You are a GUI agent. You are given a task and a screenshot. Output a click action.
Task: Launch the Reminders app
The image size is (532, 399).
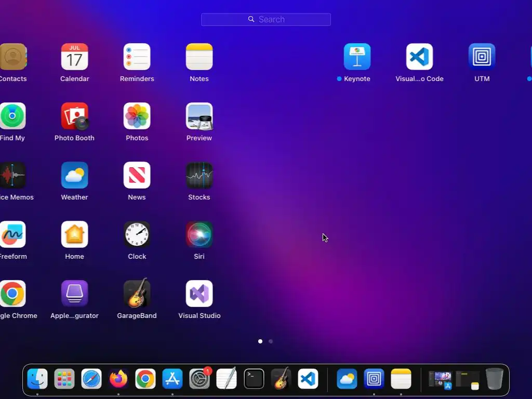pos(137,57)
